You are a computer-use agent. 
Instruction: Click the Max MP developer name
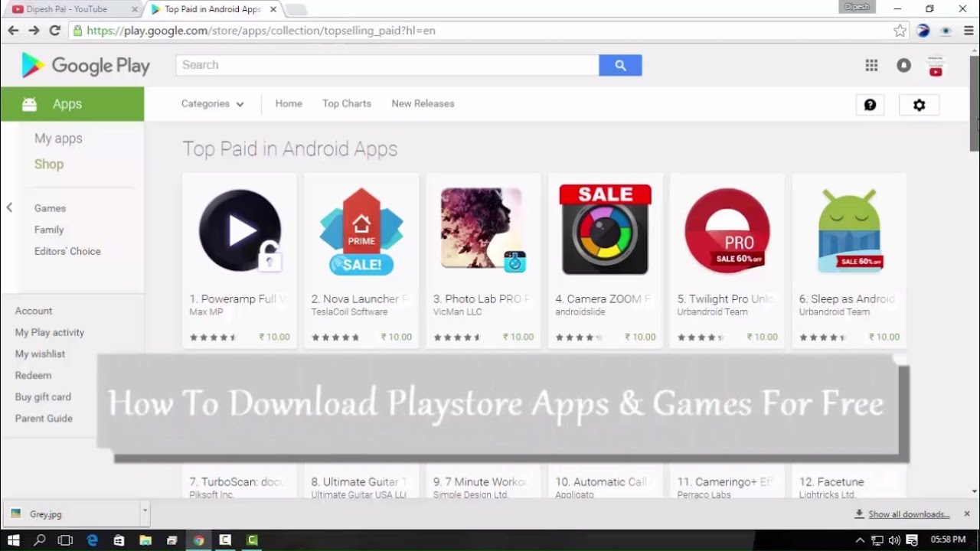click(x=206, y=312)
